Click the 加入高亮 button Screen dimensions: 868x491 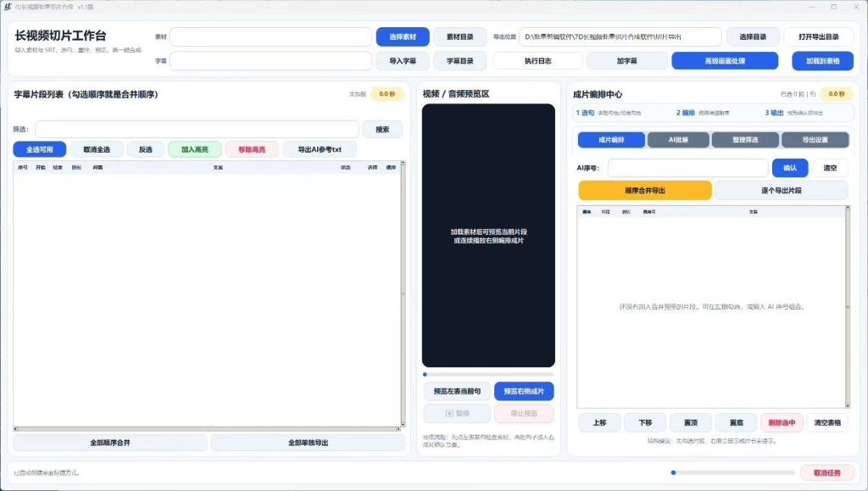tap(195, 149)
